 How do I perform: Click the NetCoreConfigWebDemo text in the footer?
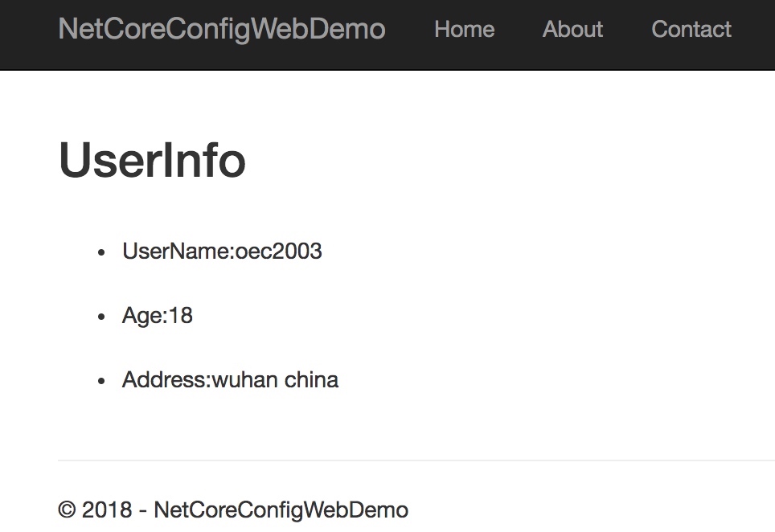point(281,510)
